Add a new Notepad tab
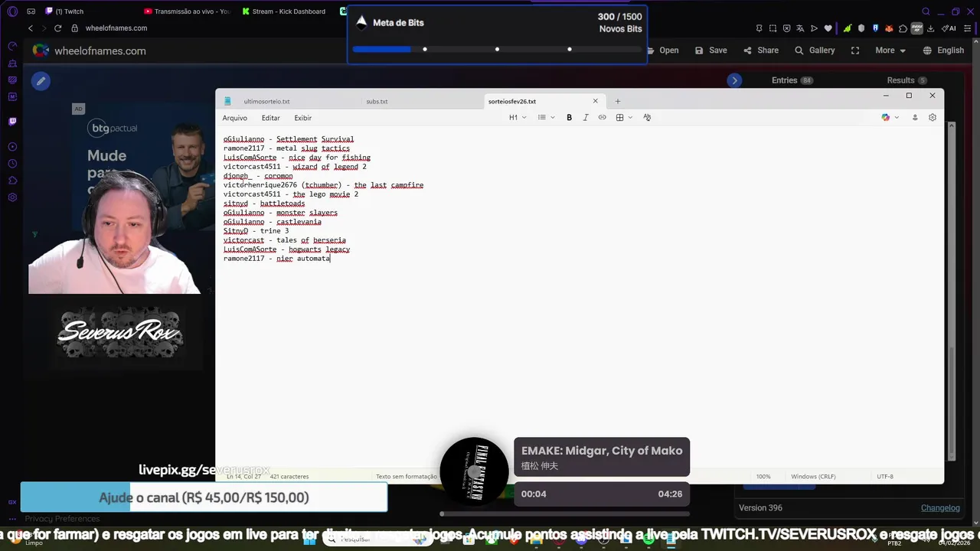980x551 pixels. click(618, 101)
